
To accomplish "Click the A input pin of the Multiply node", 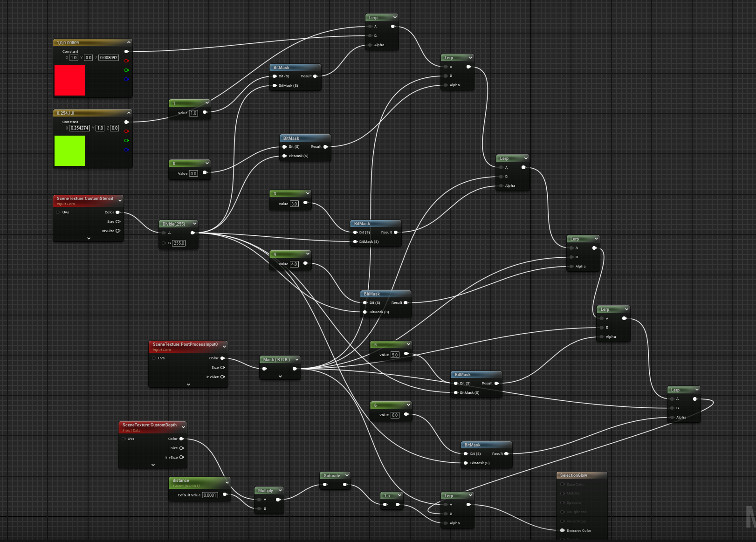I will (x=259, y=500).
